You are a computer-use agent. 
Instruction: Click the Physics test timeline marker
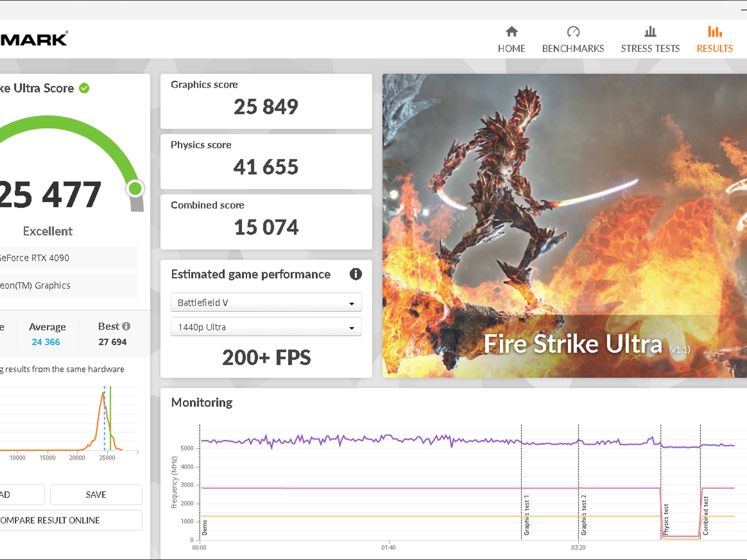point(666,520)
